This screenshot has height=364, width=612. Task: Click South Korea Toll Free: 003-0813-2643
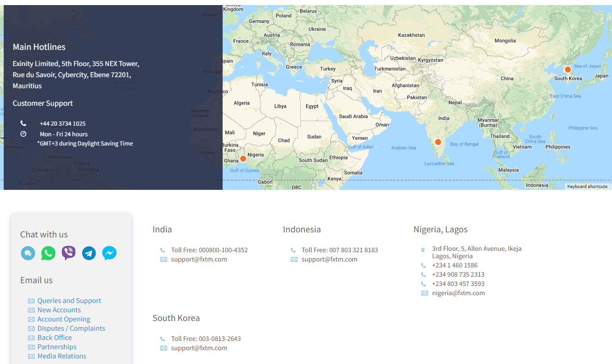pos(206,339)
